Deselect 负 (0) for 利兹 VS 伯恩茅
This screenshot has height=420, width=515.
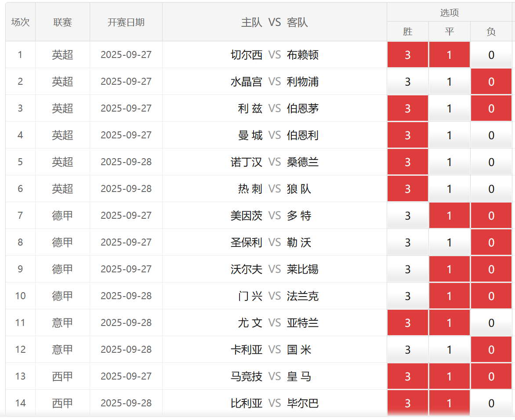pyautogui.click(x=491, y=109)
